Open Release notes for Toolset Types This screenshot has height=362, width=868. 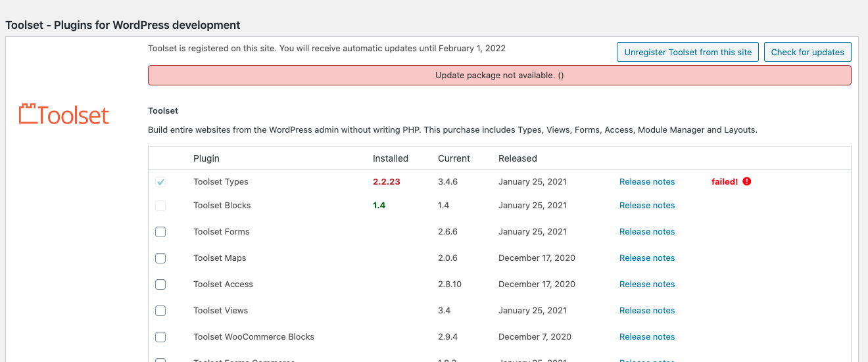tap(647, 181)
